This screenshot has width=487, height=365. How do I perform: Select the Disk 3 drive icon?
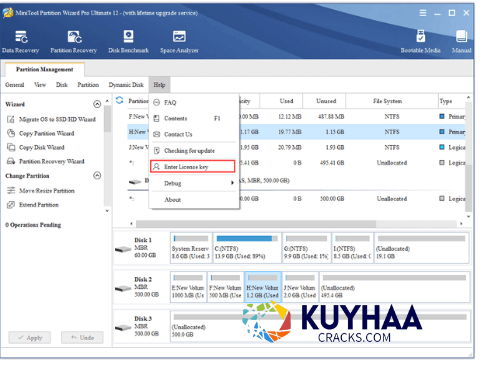[x=123, y=328]
